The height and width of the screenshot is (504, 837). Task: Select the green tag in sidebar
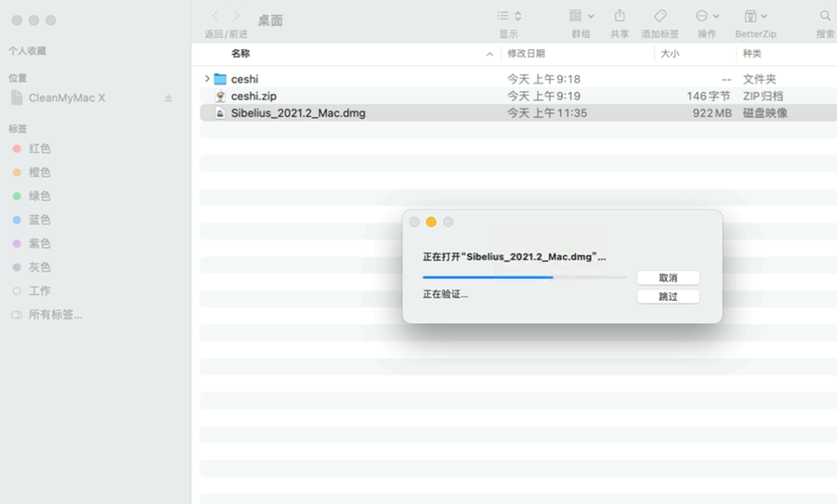point(40,196)
